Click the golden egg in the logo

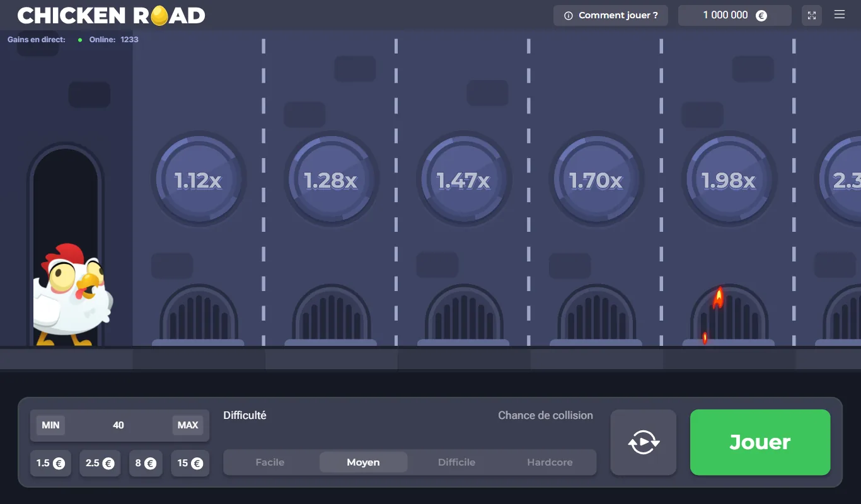(x=159, y=16)
